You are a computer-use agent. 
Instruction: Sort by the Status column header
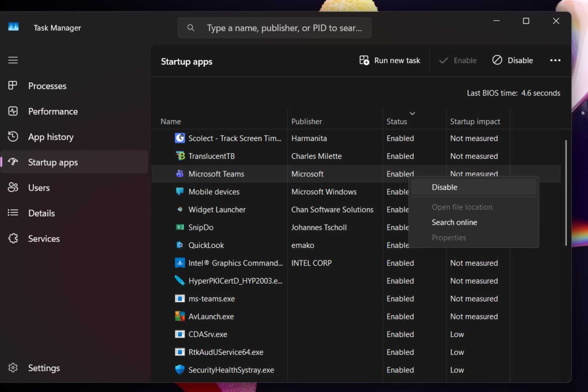tap(414, 119)
